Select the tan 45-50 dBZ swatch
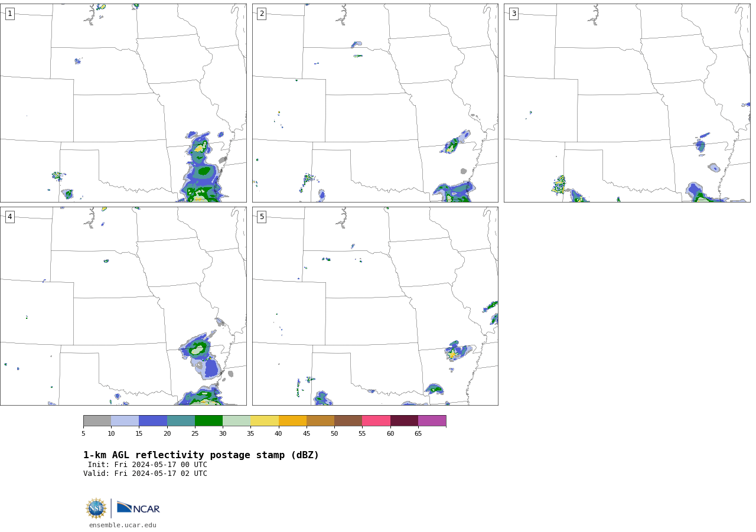 click(320, 421)
